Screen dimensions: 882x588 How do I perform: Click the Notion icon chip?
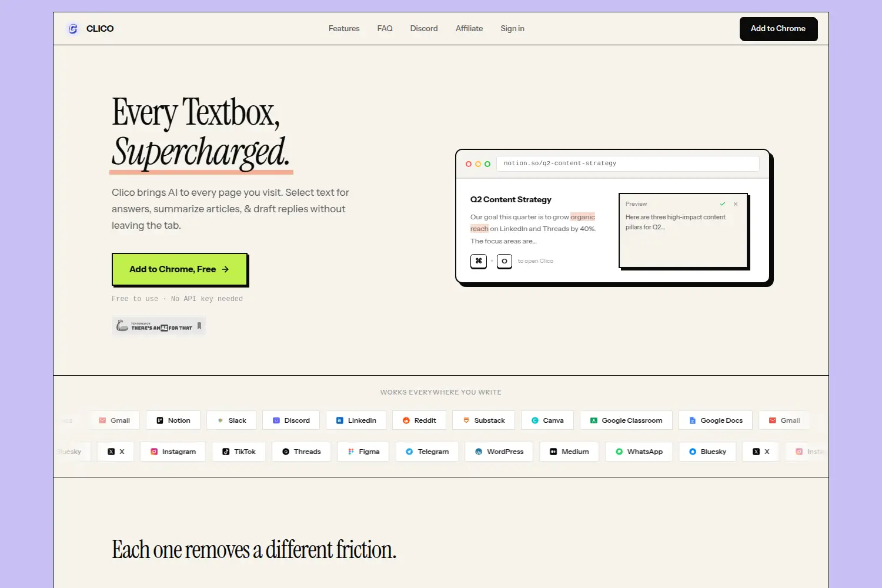pos(173,420)
